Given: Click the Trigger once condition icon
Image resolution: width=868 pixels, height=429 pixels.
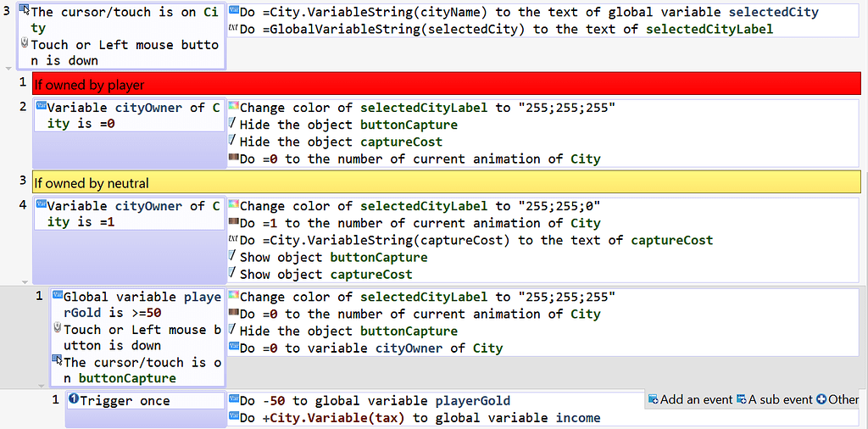Looking at the screenshot, I should [74, 400].
